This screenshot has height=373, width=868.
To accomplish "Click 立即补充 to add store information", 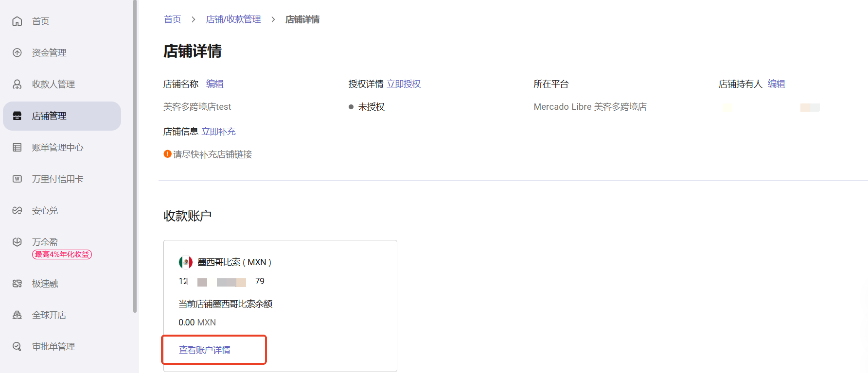I will point(218,132).
